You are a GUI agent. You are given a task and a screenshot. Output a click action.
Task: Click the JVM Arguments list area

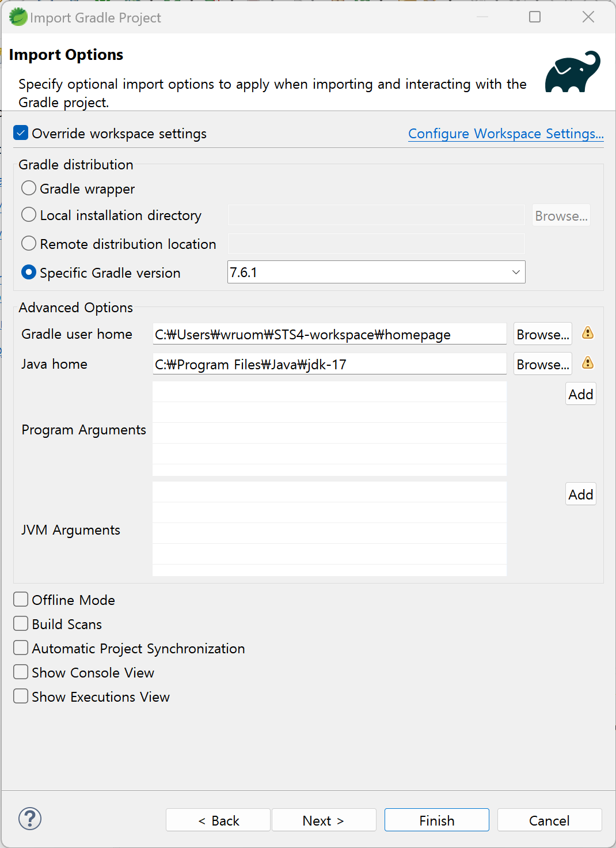329,529
